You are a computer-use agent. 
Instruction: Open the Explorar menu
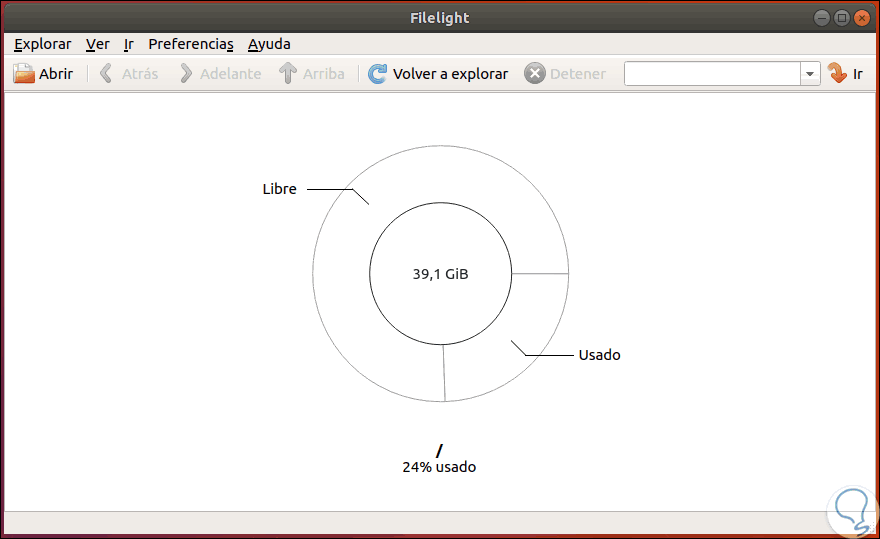pyautogui.click(x=43, y=44)
